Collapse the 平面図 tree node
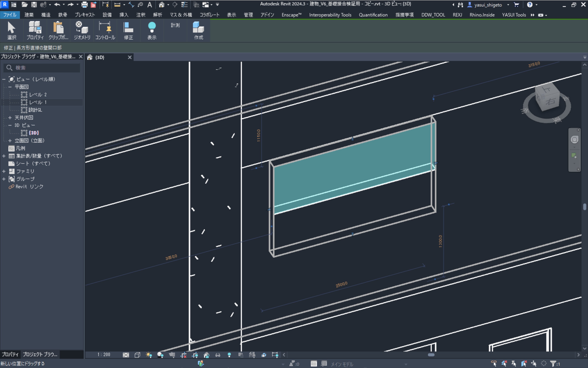Image resolution: width=588 pixels, height=368 pixels. pyautogui.click(x=10, y=87)
